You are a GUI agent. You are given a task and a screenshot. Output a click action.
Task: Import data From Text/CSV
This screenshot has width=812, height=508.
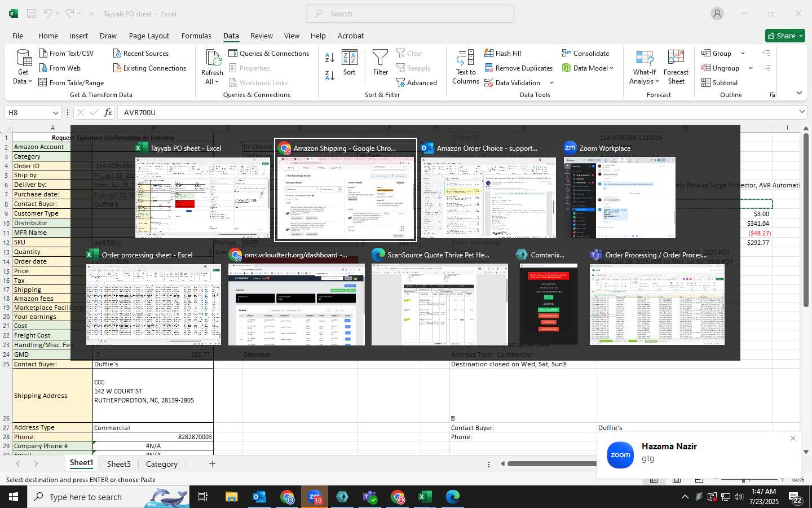tap(66, 54)
